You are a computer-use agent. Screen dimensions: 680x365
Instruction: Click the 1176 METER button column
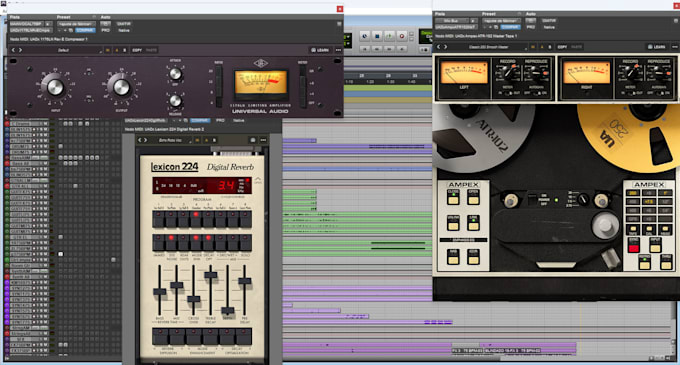pos(303,87)
